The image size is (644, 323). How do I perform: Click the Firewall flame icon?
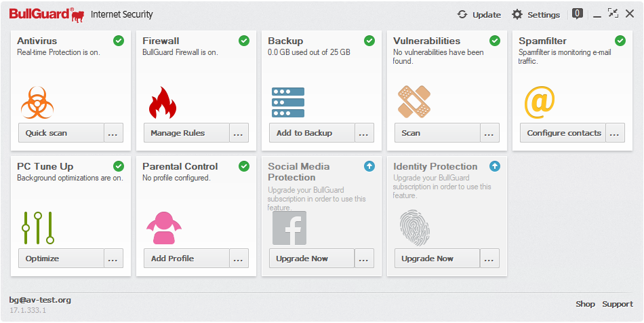tap(162, 102)
